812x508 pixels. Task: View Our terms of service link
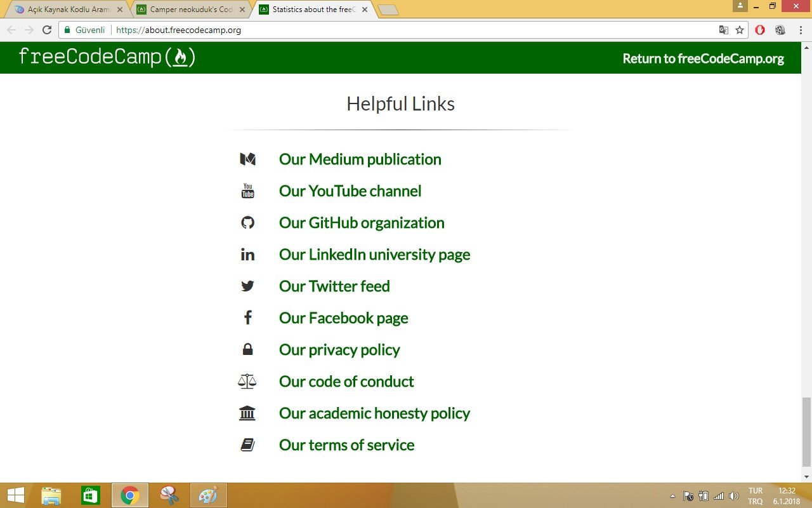[346, 445]
